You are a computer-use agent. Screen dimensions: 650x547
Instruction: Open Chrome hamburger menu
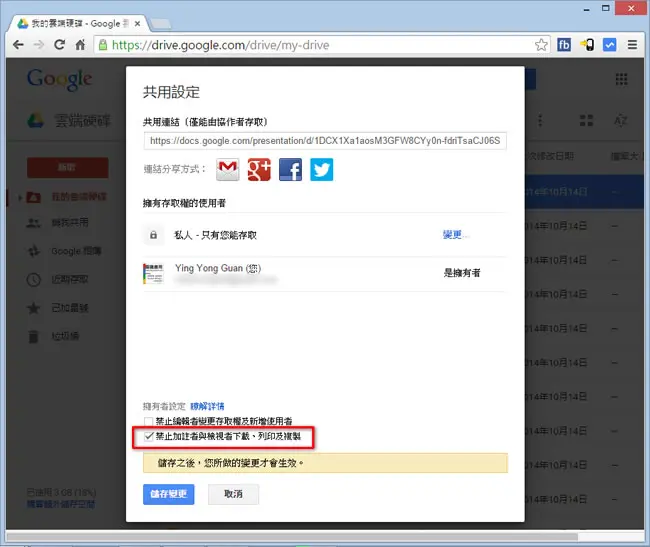click(632, 45)
